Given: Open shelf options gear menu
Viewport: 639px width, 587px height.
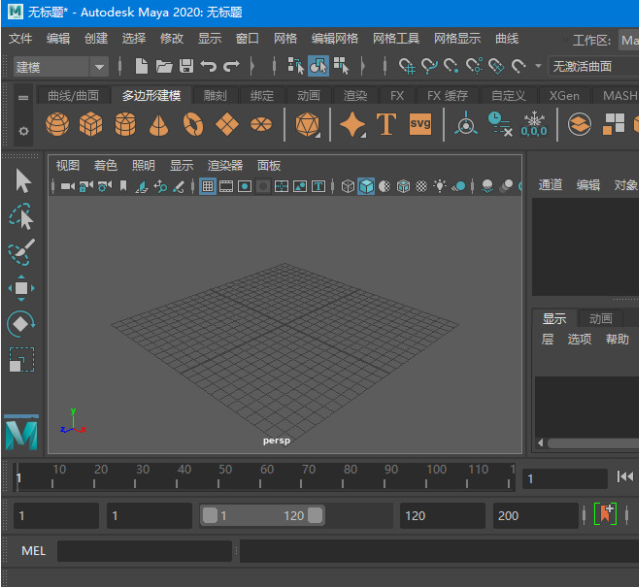Looking at the screenshot, I should [x=23, y=131].
